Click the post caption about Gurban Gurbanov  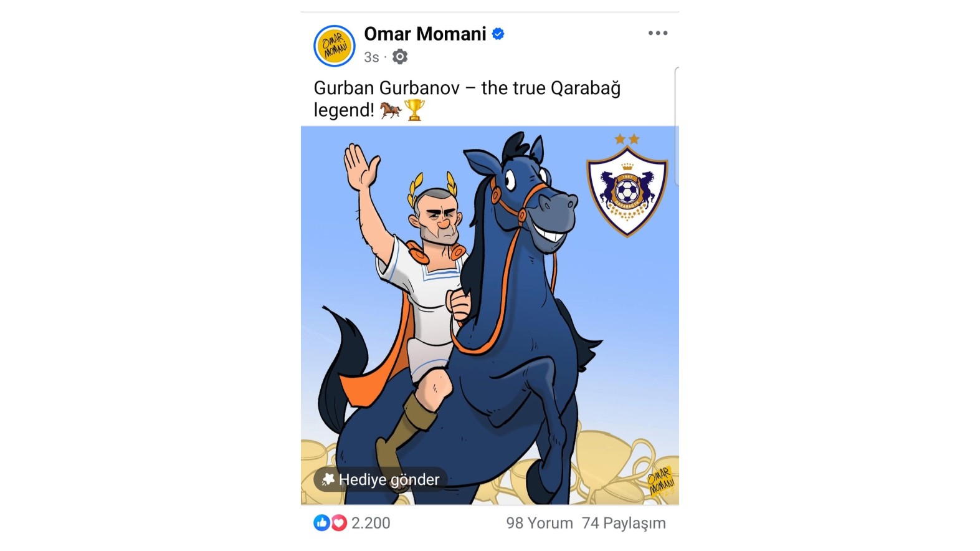tap(467, 98)
